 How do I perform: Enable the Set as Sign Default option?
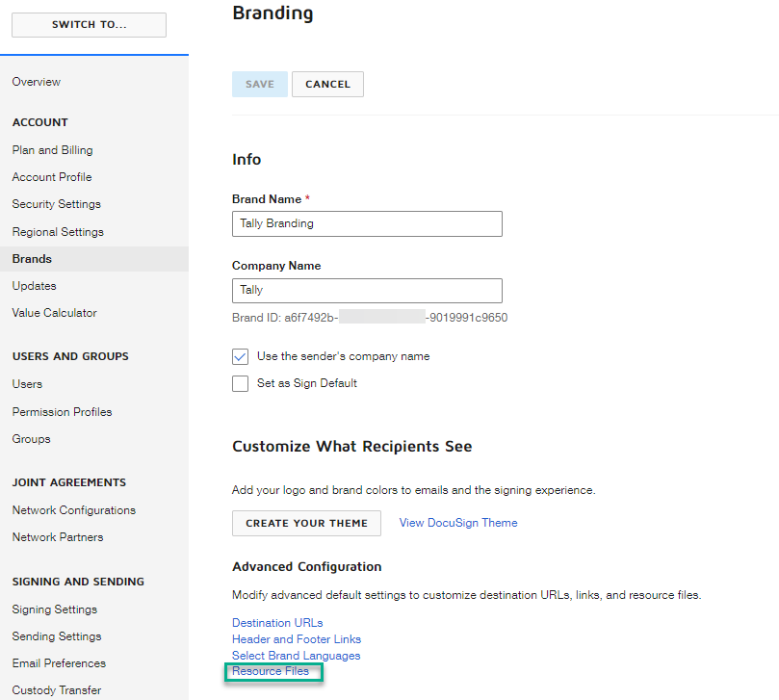coord(240,383)
